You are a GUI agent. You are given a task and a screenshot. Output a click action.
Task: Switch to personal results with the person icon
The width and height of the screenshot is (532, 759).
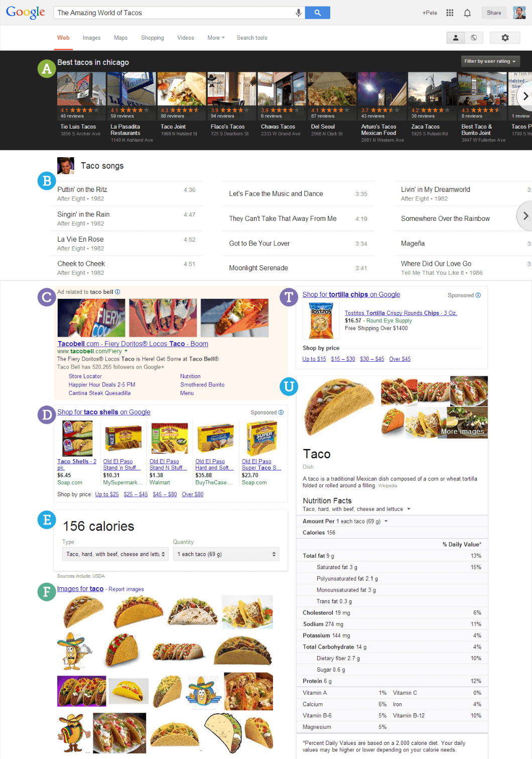(x=456, y=38)
